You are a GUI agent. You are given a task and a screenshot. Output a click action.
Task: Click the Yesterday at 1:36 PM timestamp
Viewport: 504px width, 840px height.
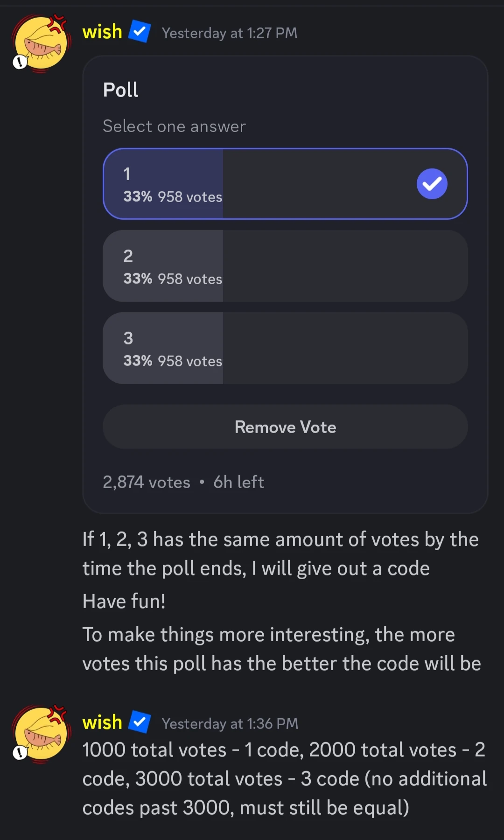click(x=230, y=723)
